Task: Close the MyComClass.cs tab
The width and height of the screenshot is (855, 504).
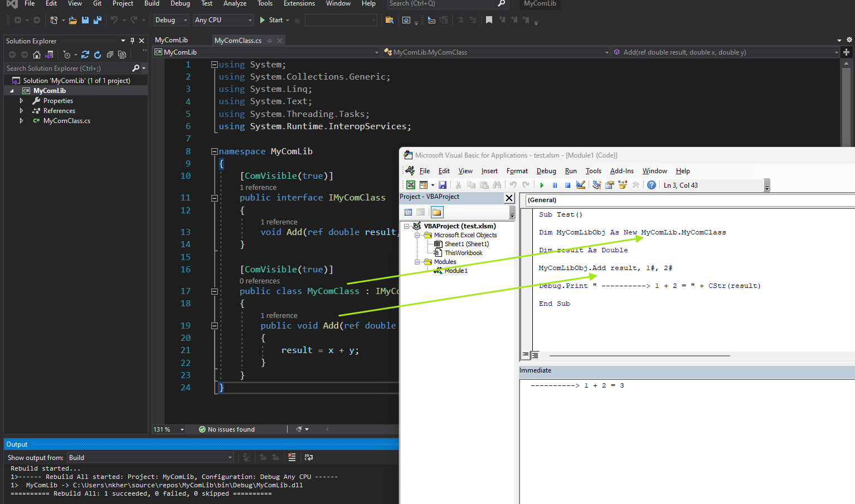Action: pos(280,41)
